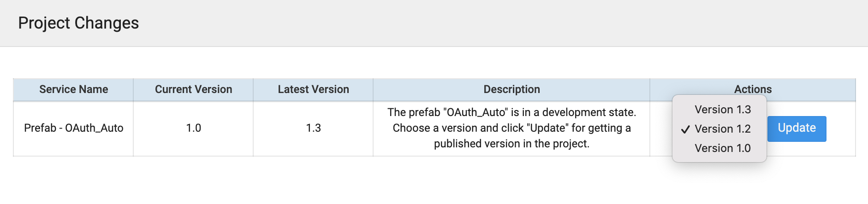Click the Current Version column header
Screen dimensions: 868x204
(193, 89)
